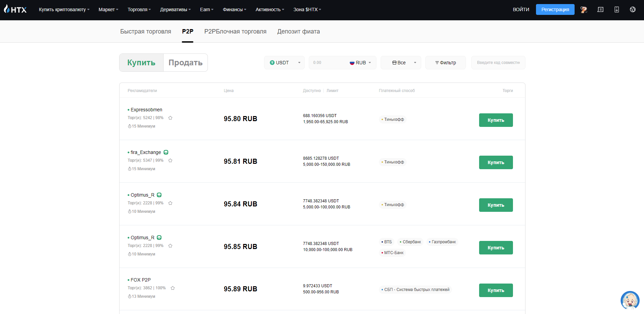The width and height of the screenshot is (644, 314).
Task: Click the Доступно column header
Action: coord(312,91)
